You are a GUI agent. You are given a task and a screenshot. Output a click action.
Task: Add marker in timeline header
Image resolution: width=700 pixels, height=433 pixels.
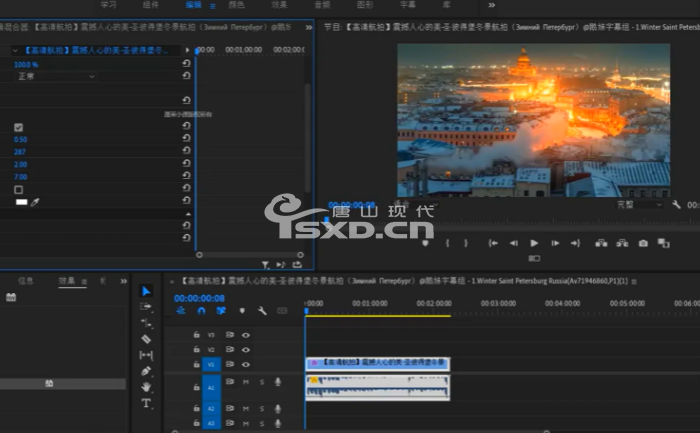click(x=242, y=311)
